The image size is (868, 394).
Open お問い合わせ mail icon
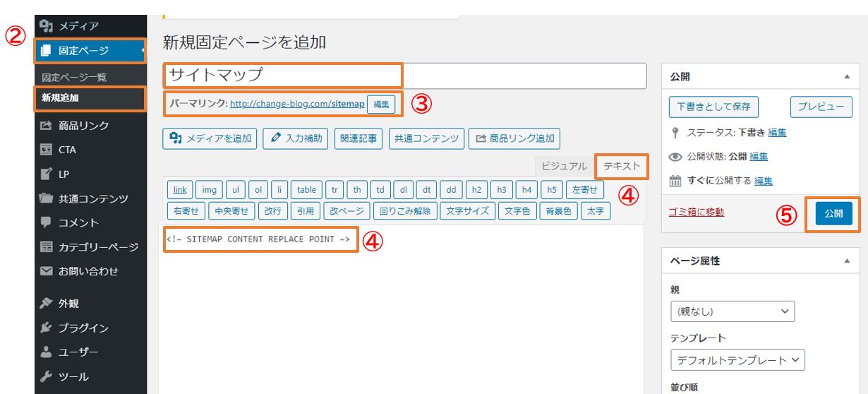point(47,271)
